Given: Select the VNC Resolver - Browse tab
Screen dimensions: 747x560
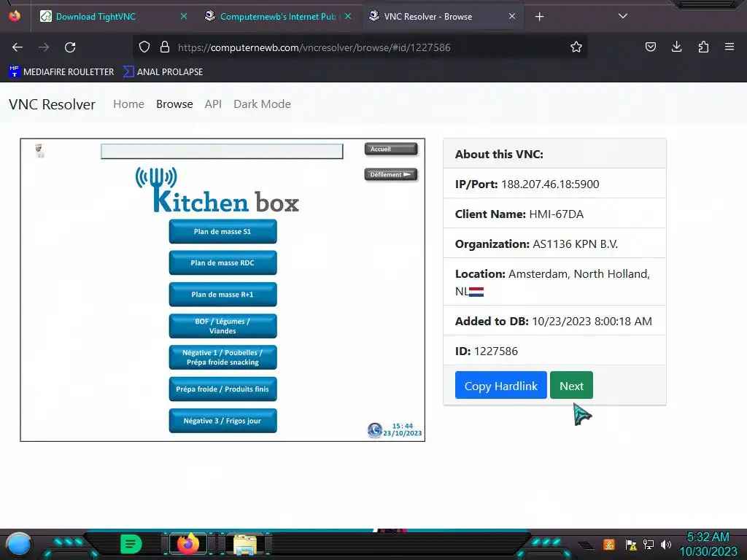Looking at the screenshot, I should 427,17.
